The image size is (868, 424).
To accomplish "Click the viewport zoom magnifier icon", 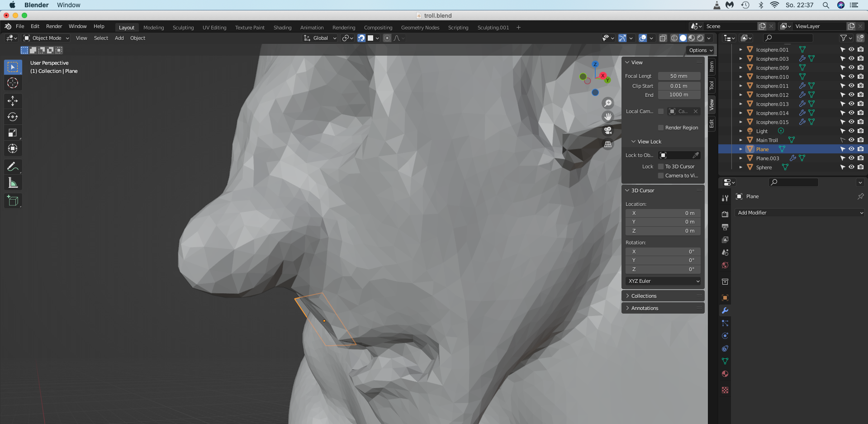I will tap(608, 103).
